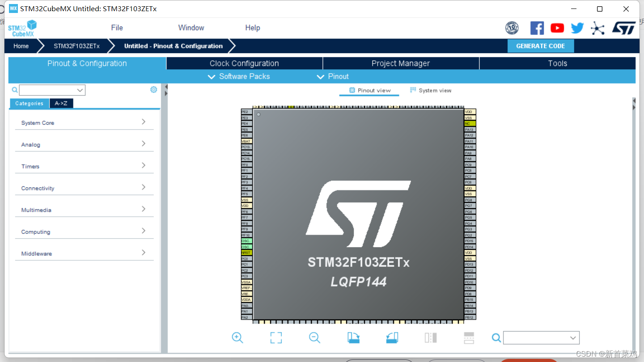Viewport: 644px width, 362px height.
Task: Open the pinout settings gear icon
Action: (153, 89)
